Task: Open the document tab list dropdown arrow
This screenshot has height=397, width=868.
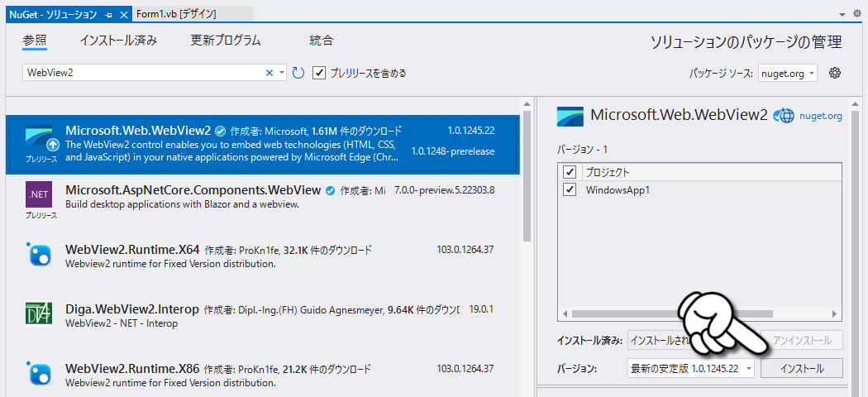Action: (842, 14)
